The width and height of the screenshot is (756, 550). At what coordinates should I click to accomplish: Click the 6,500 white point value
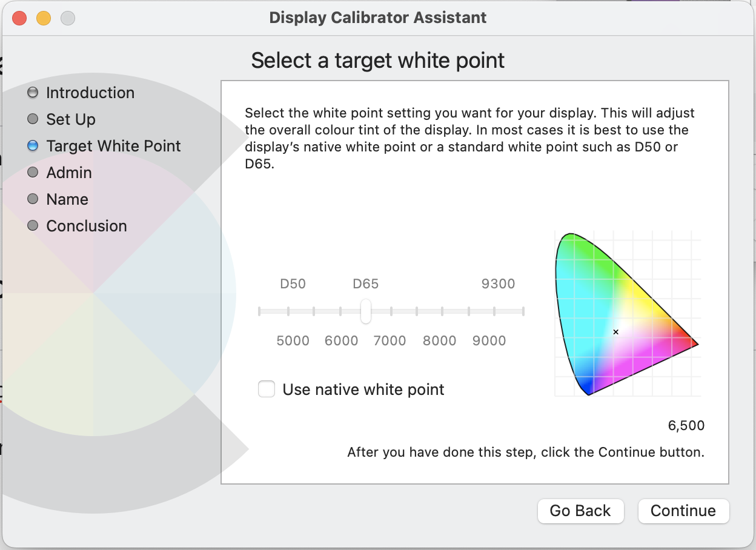(x=686, y=425)
